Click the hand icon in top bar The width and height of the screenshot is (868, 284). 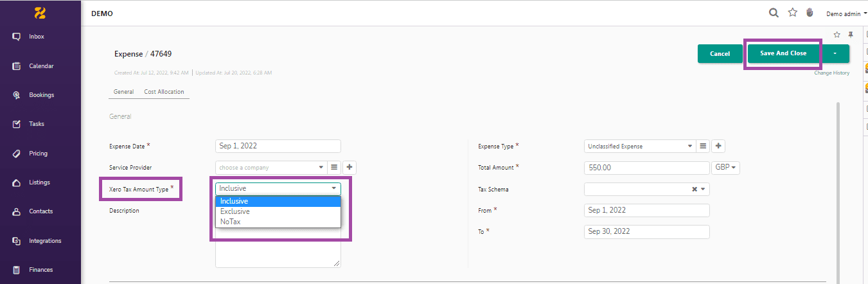pyautogui.click(x=810, y=13)
